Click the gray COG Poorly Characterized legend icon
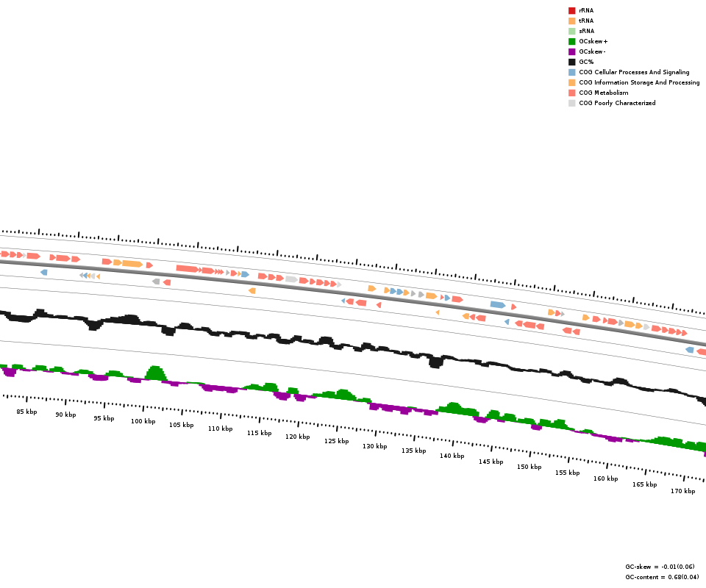This screenshot has width=706, height=588. point(571,103)
